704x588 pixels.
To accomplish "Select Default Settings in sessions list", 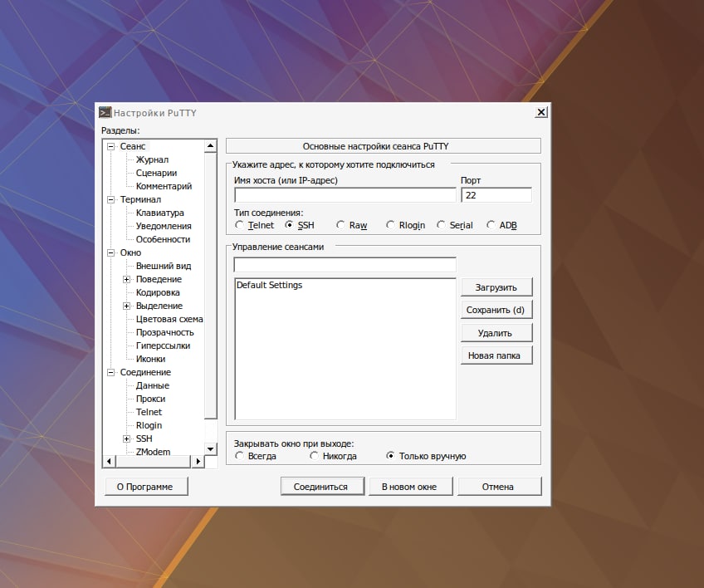I will click(x=269, y=285).
